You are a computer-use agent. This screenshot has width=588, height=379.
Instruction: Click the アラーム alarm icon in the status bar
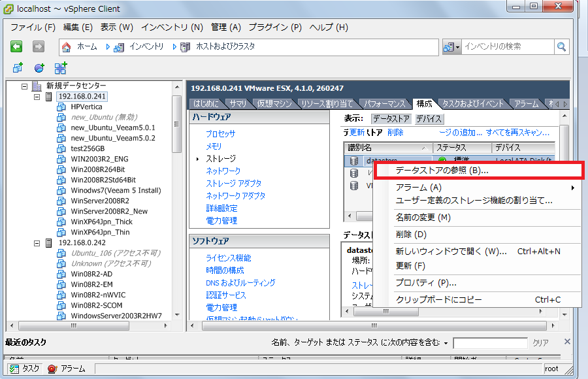point(52,369)
